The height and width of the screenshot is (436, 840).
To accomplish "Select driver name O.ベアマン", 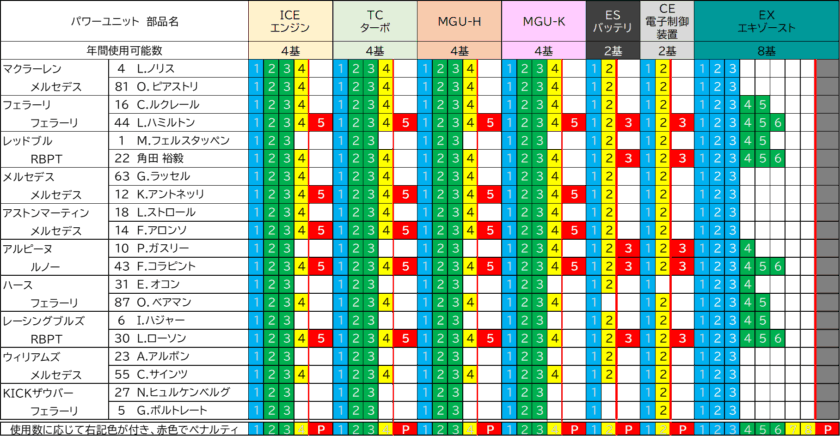I will point(163,302).
